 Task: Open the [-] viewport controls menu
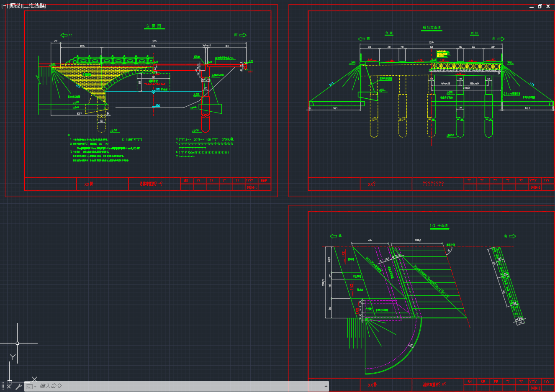pos(5,5)
